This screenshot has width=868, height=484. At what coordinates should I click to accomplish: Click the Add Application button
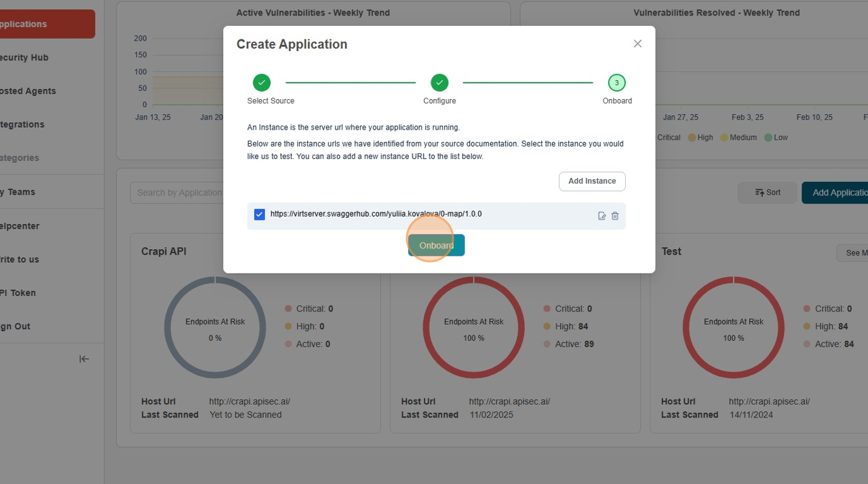837,193
